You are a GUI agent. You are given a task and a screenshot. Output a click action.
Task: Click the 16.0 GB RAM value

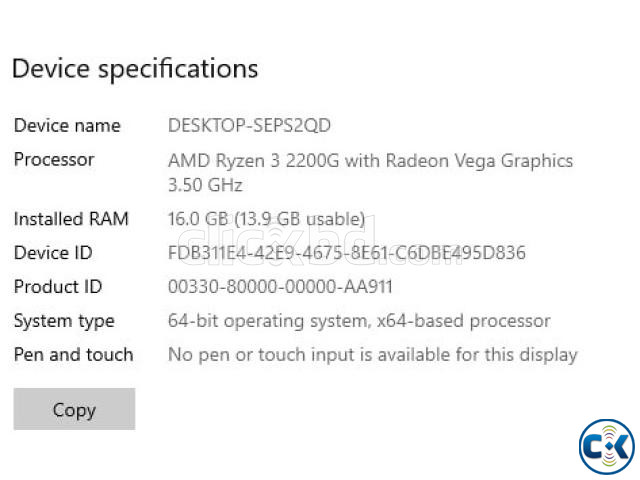click(196, 219)
